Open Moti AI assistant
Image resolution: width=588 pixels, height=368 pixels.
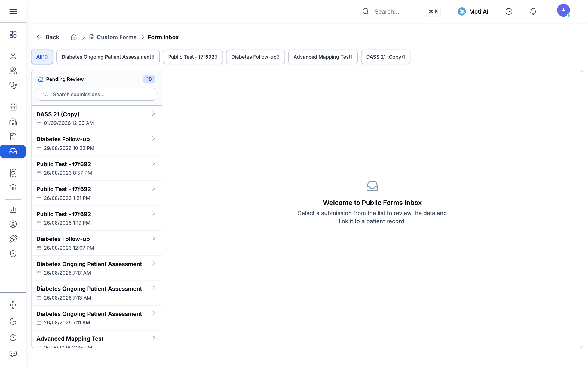click(x=473, y=11)
